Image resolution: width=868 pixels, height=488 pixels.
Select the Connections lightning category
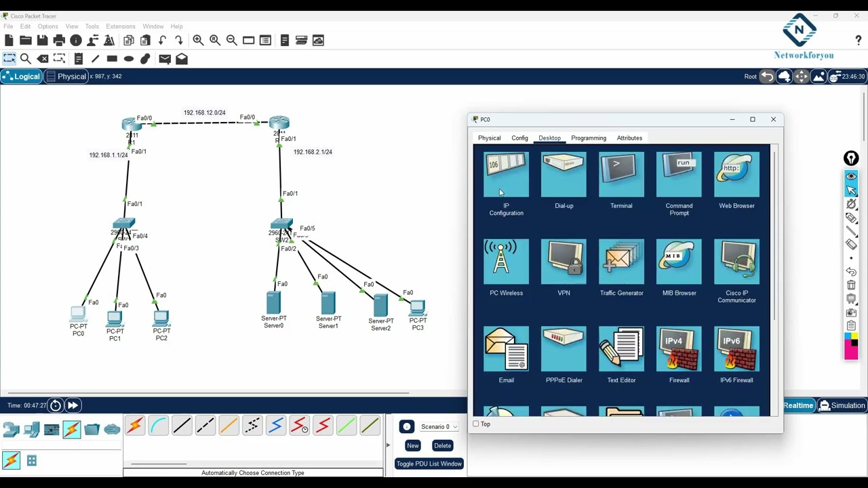pos(71,429)
